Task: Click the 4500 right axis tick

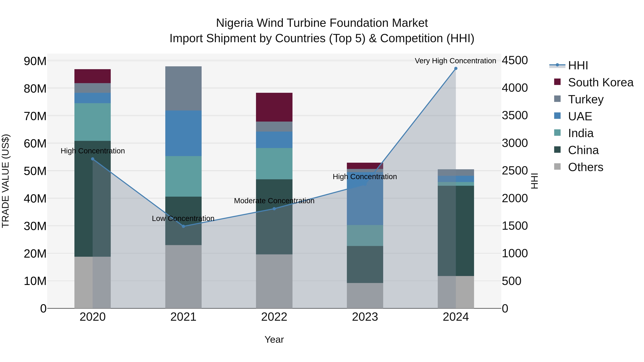Action: click(x=515, y=60)
